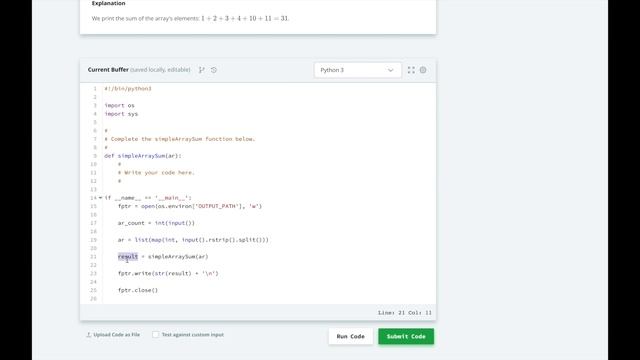Click the '# Write your code here.' comment
This screenshot has width=640, height=360.
tap(156, 173)
